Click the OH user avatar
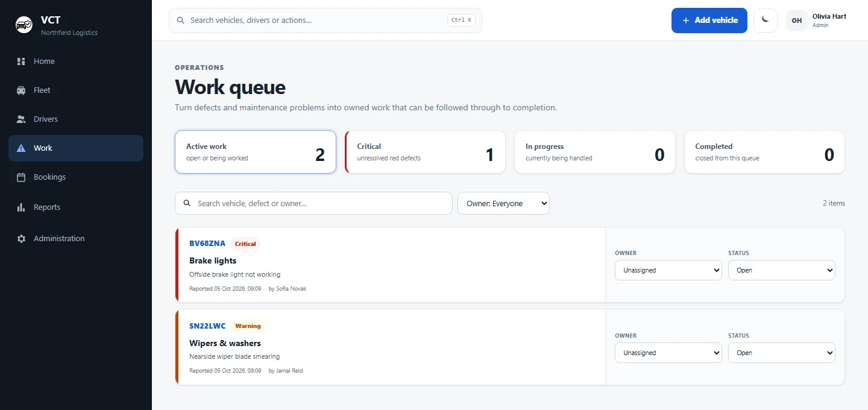Viewport: 868px width, 410px height. coord(797,20)
